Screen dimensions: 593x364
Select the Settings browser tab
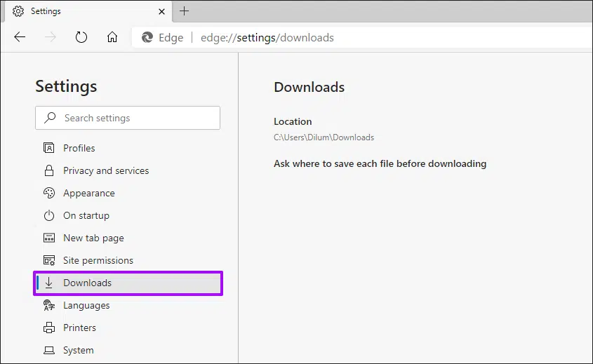(87, 11)
